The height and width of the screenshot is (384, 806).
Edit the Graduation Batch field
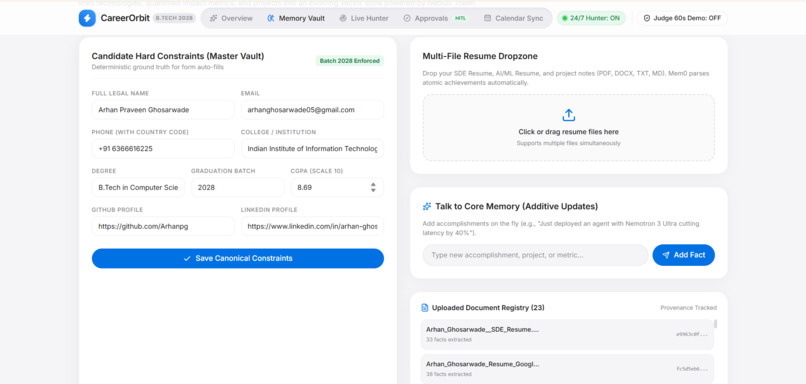point(237,188)
